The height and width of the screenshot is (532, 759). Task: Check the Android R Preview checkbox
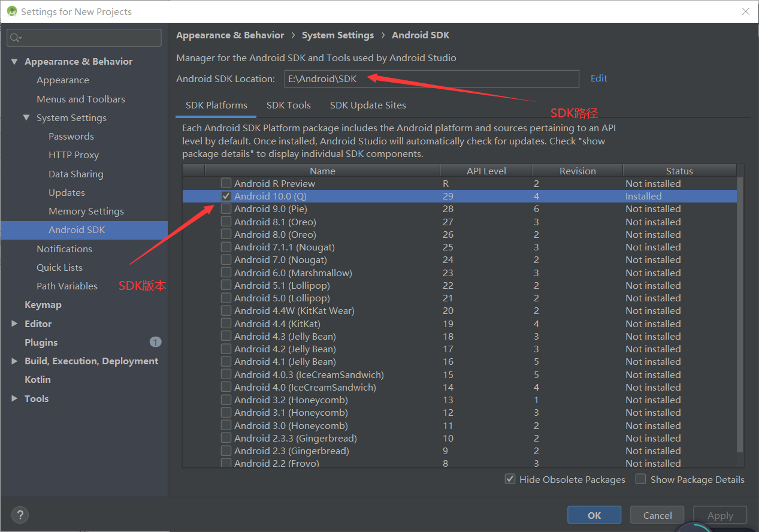pos(226,183)
